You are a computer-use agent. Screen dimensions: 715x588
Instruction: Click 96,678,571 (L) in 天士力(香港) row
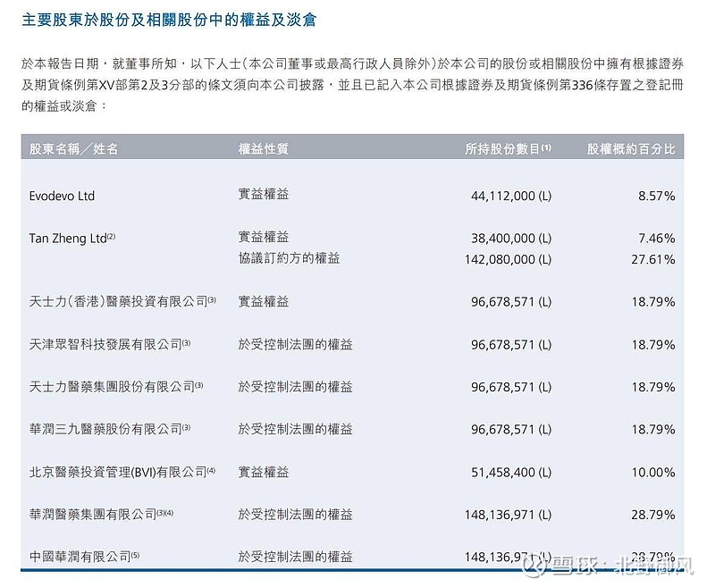pyautogui.click(x=510, y=302)
